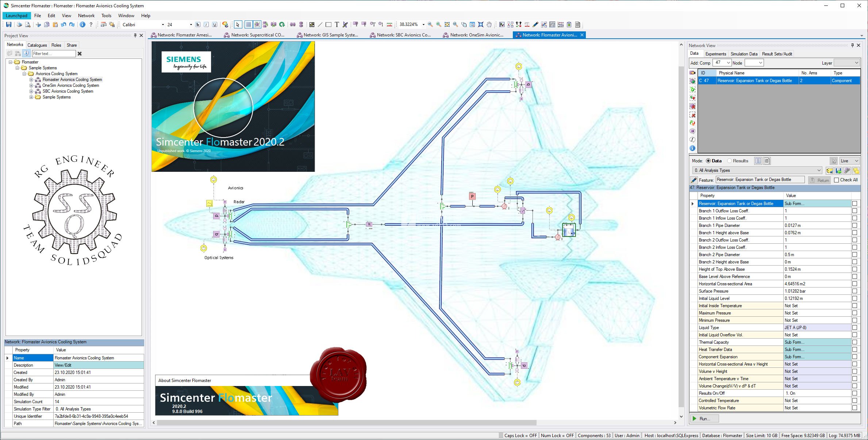Check the Surface Pressure row checkbox
The height and width of the screenshot is (440, 868).
854,291
